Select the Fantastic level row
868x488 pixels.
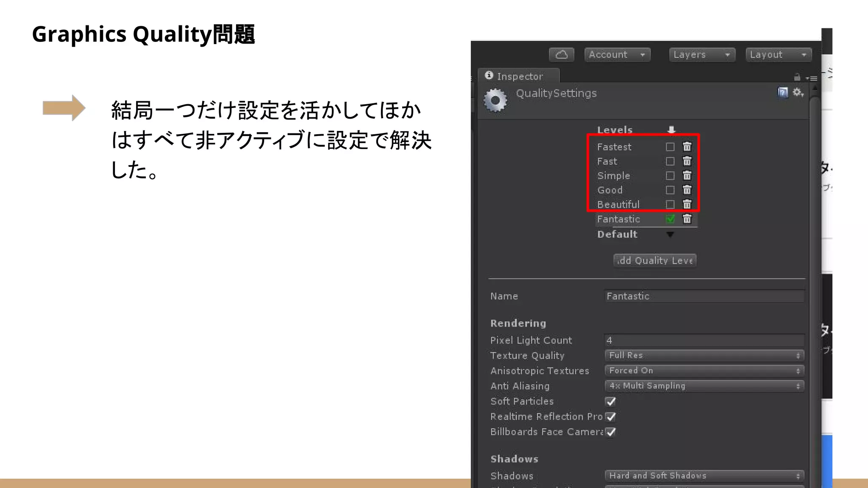(646, 219)
